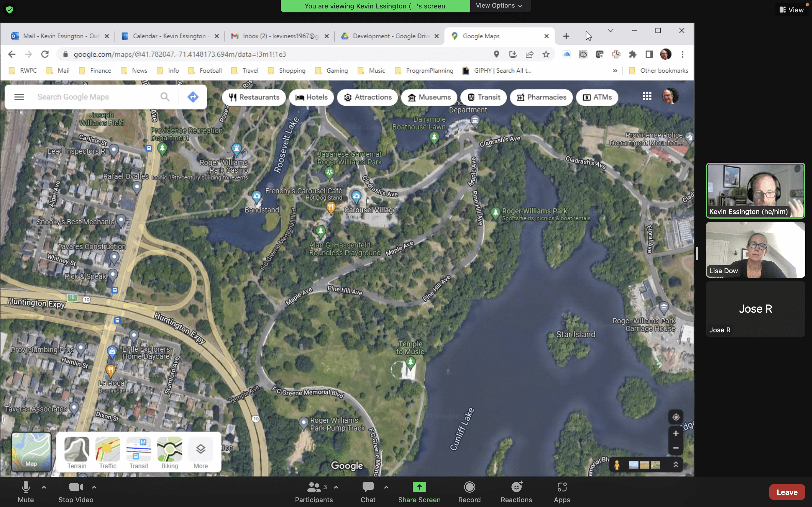Open the View Options dropdown
812x507 pixels.
[x=499, y=6]
